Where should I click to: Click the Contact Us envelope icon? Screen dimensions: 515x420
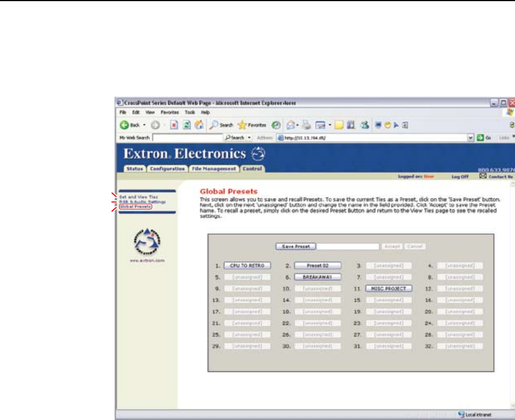pos(482,177)
